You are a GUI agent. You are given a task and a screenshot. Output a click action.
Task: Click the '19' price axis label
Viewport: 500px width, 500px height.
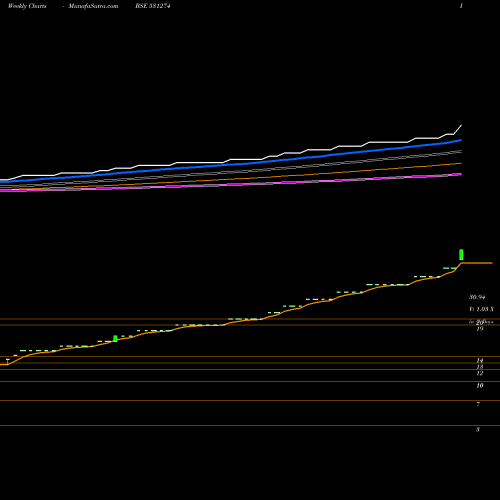tap(480, 329)
